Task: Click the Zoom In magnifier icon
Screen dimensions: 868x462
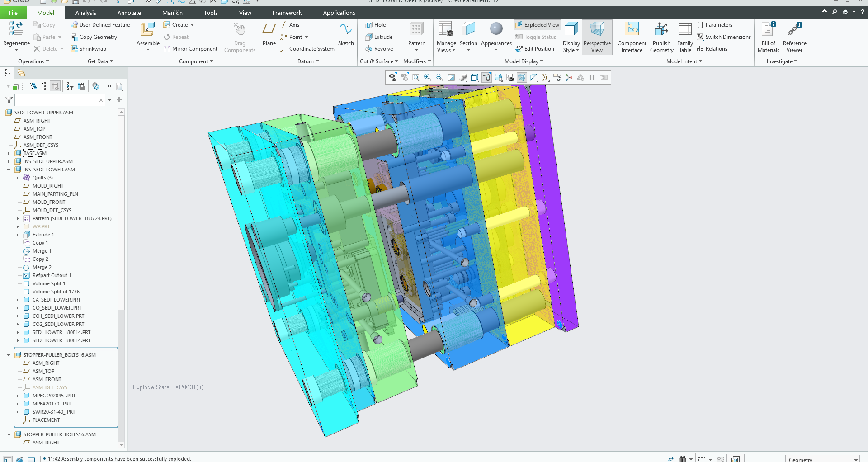Action: pyautogui.click(x=427, y=78)
